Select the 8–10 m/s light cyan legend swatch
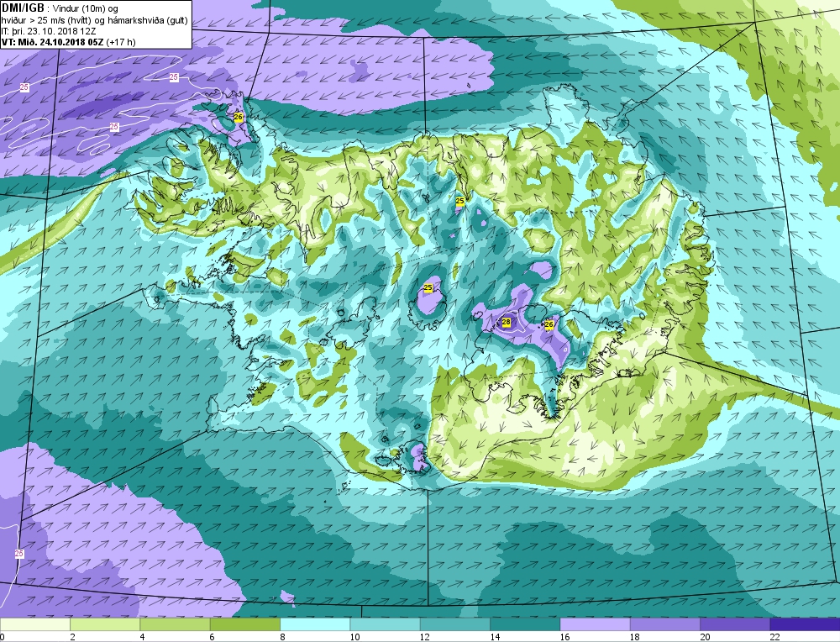The width and height of the screenshot is (840, 642). 315,624
